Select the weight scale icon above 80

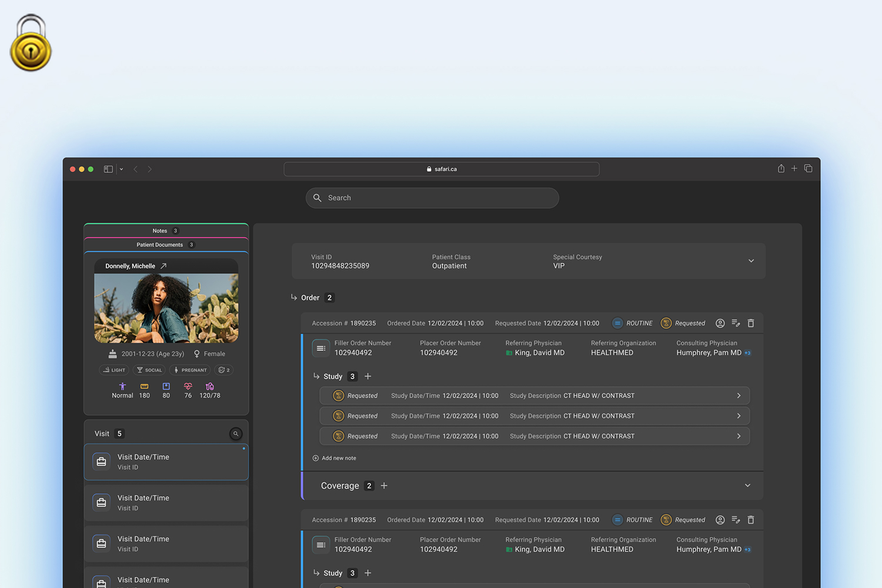(x=166, y=386)
